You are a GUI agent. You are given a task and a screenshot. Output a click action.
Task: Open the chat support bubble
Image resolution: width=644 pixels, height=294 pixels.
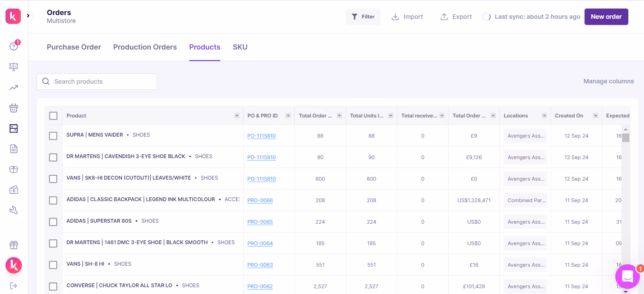pos(627,277)
